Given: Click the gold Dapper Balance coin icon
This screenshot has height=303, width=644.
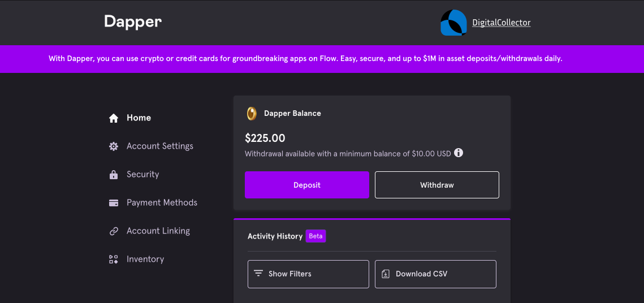Looking at the screenshot, I should 252,113.
